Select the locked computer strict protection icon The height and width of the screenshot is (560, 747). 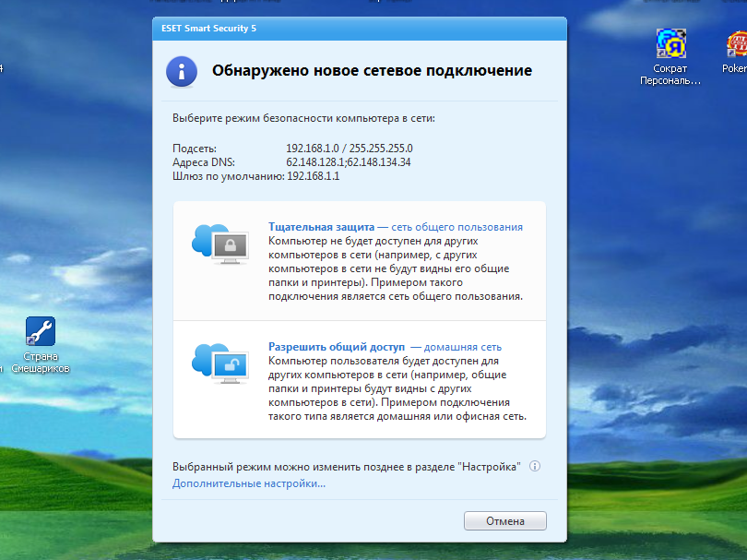point(220,244)
